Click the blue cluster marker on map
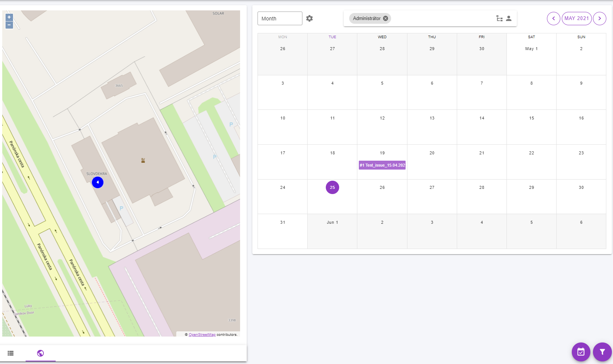Screen dimensions: 613x364 (98, 182)
